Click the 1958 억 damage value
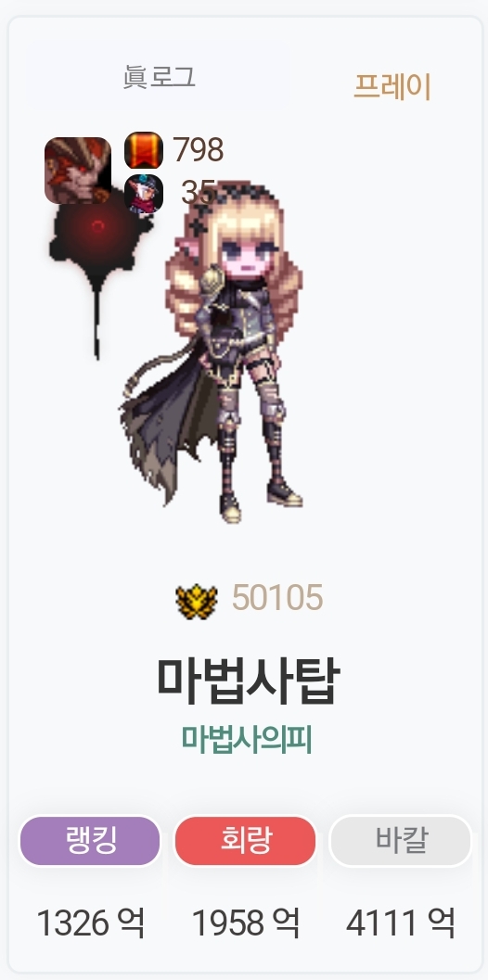The height and width of the screenshot is (980, 488). [245, 923]
